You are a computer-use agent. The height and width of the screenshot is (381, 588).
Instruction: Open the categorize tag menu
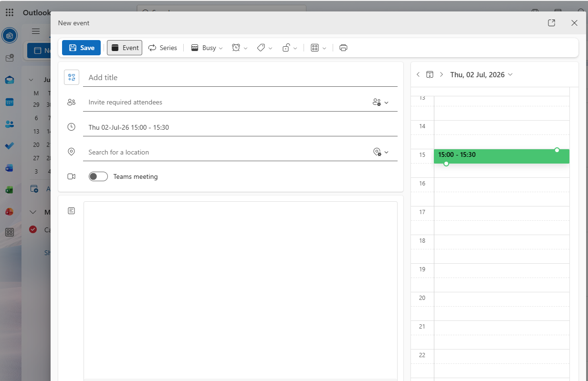point(264,48)
